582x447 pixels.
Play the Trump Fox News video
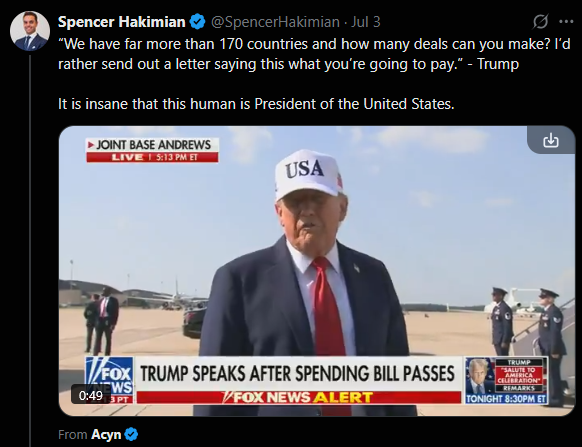pos(317,271)
